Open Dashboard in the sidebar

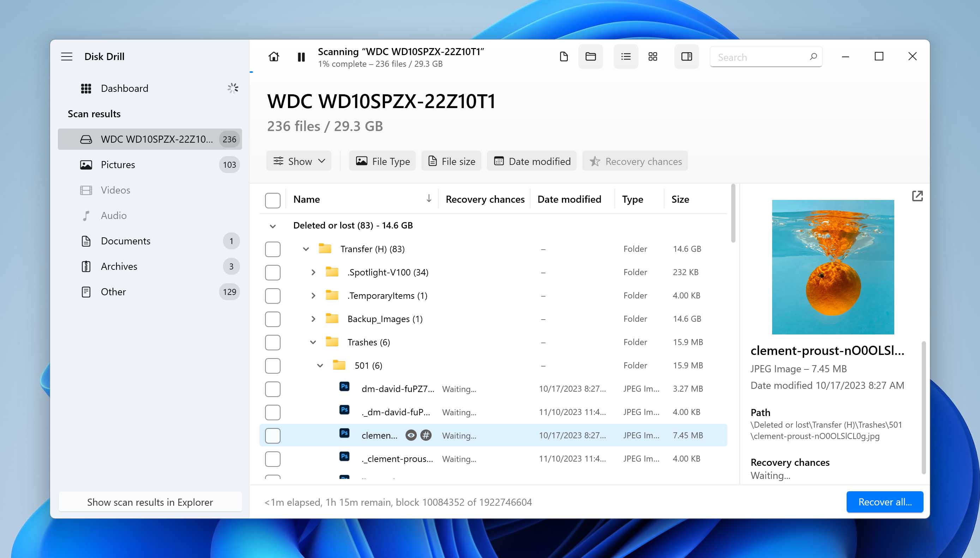pos(150,89)
